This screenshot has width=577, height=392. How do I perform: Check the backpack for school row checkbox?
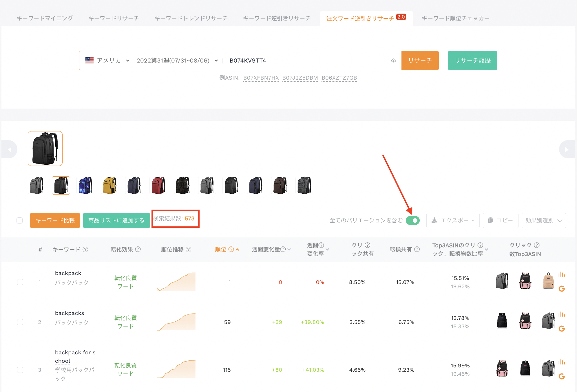(20, 370)
